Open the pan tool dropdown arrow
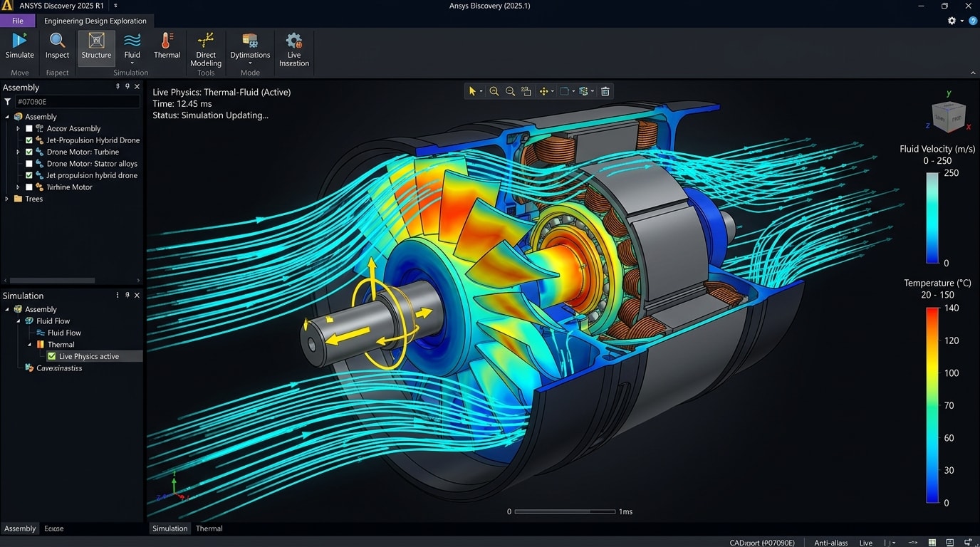This screenshot has height=547, width=980. [x=553, y=92]
